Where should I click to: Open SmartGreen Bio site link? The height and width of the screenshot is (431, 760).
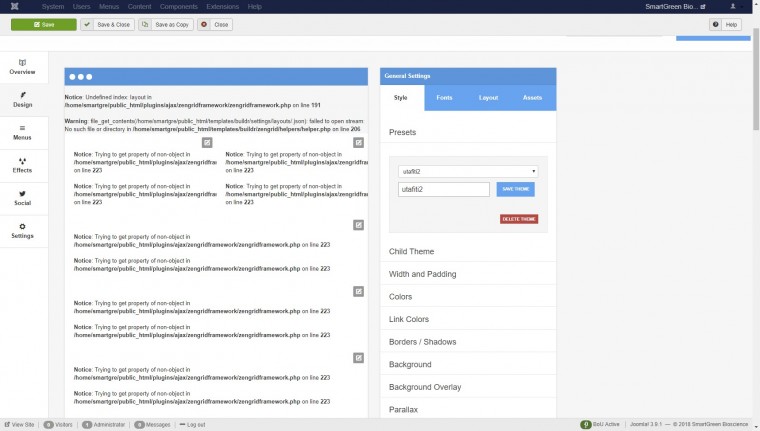(675, 6)
